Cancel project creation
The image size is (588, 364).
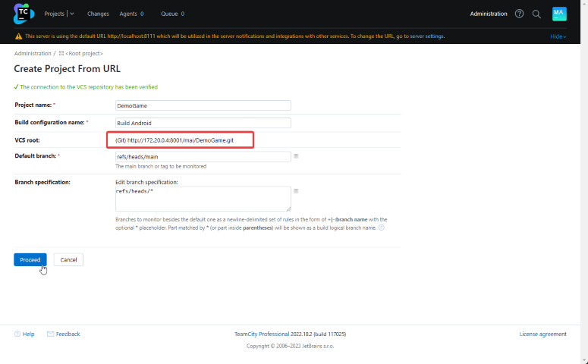68,259
